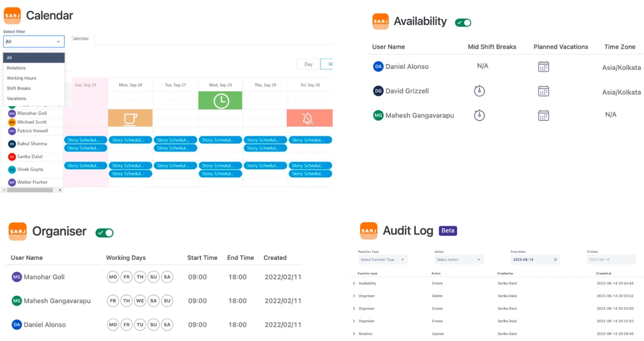Screen dimensions: 644x341
Task: Click the Beta badge next to Audit Log
Action: (448, 231)
